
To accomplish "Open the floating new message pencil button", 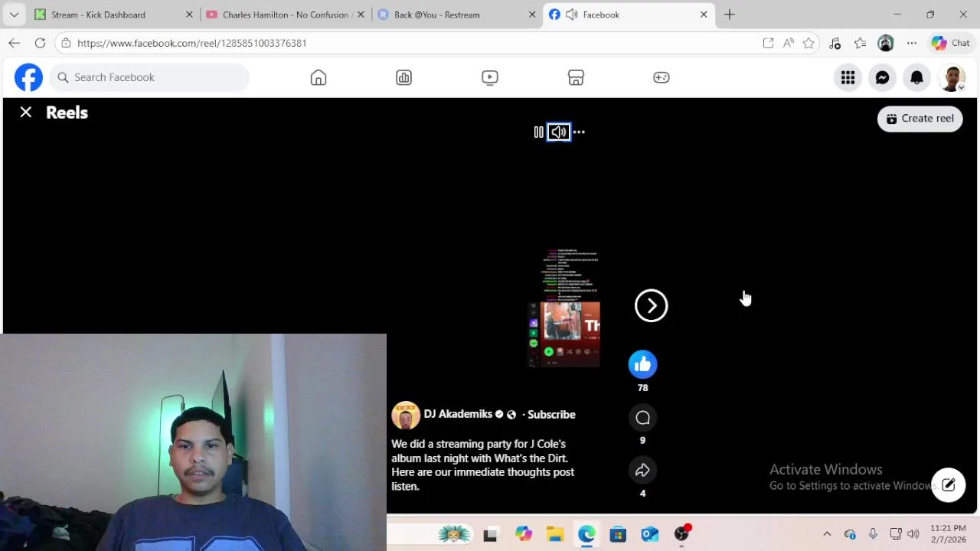I will tap(949, 484).
